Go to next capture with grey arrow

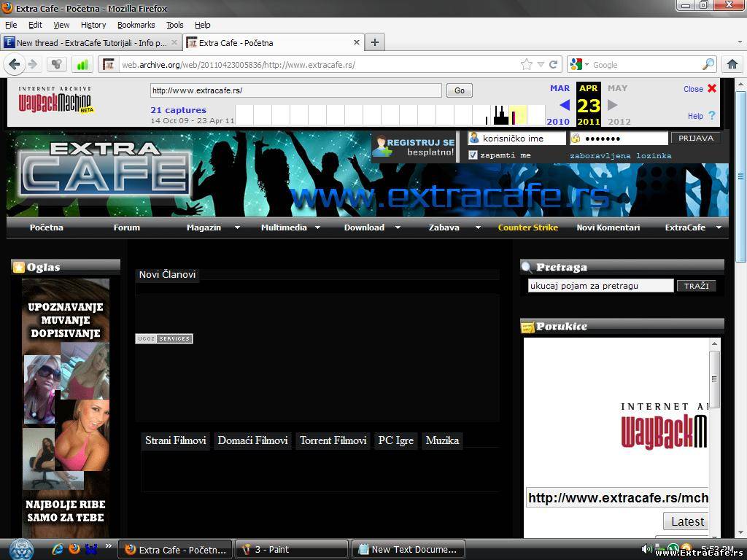pos(613,105)
